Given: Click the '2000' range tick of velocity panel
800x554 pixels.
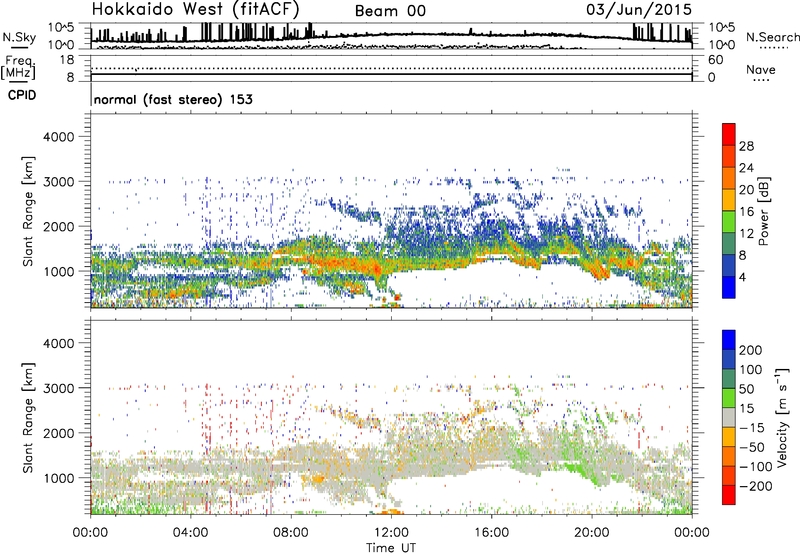Looking at the screenshot, I should 58,433.
